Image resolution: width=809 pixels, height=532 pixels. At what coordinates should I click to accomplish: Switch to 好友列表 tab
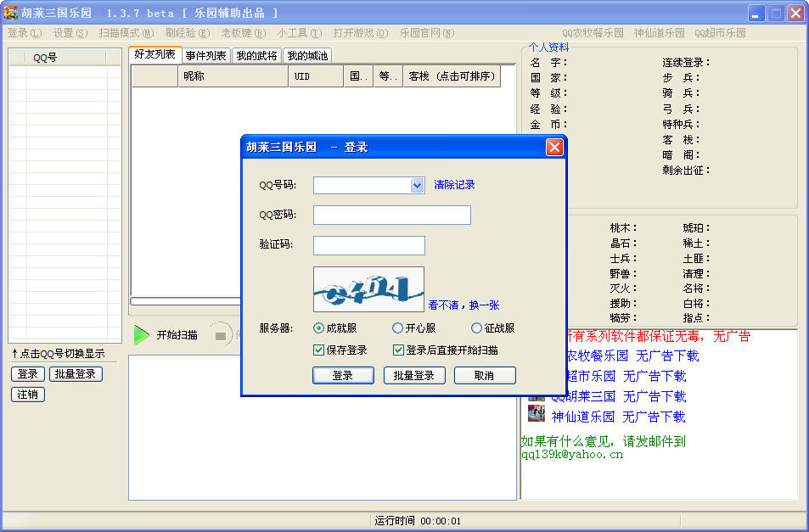154,54
